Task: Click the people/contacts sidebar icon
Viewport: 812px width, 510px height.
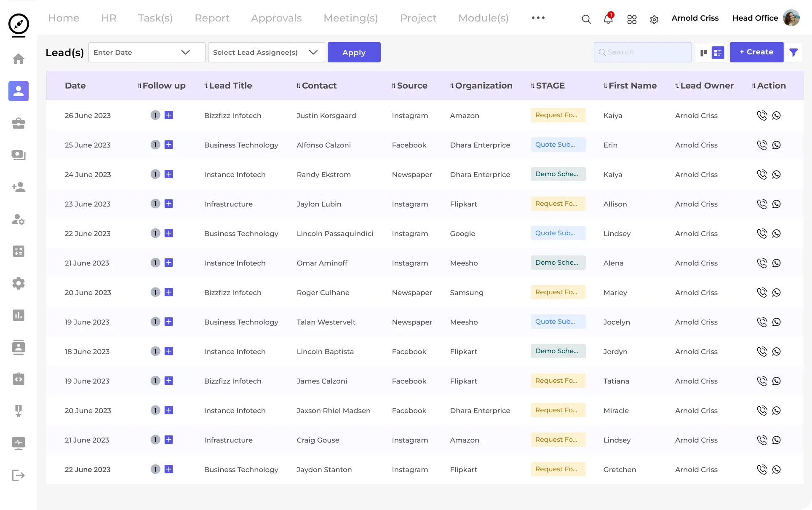Action: (x=18, y=91)
